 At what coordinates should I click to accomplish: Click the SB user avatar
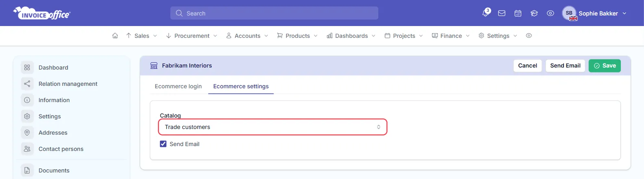(569, 13)
